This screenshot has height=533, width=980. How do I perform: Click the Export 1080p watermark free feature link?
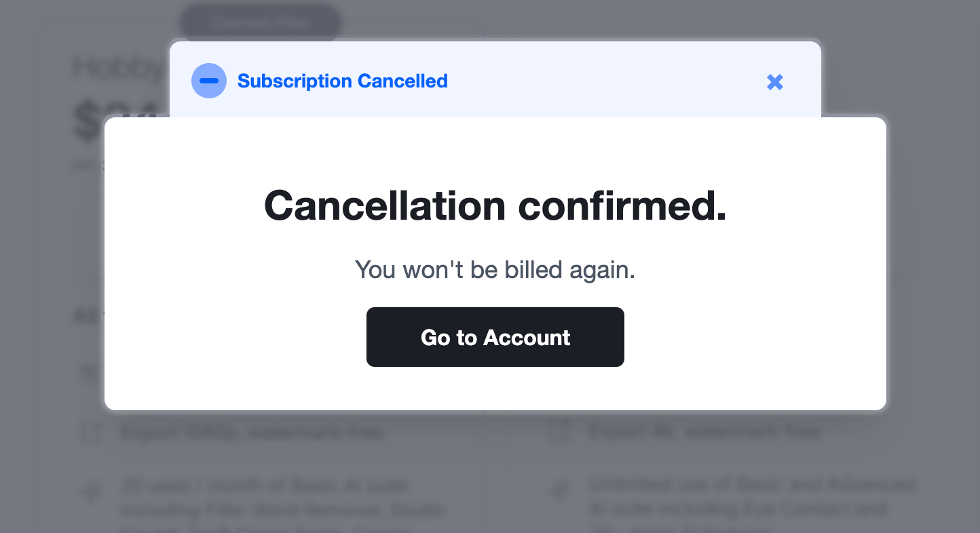(251, 432)
